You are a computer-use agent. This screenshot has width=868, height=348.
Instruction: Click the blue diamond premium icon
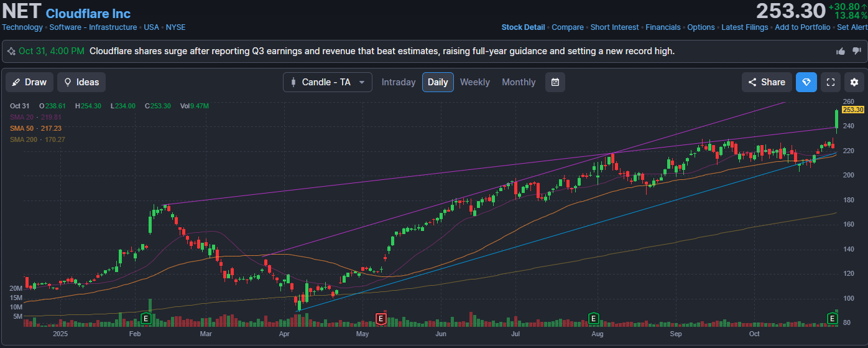(x=806, y=82)
